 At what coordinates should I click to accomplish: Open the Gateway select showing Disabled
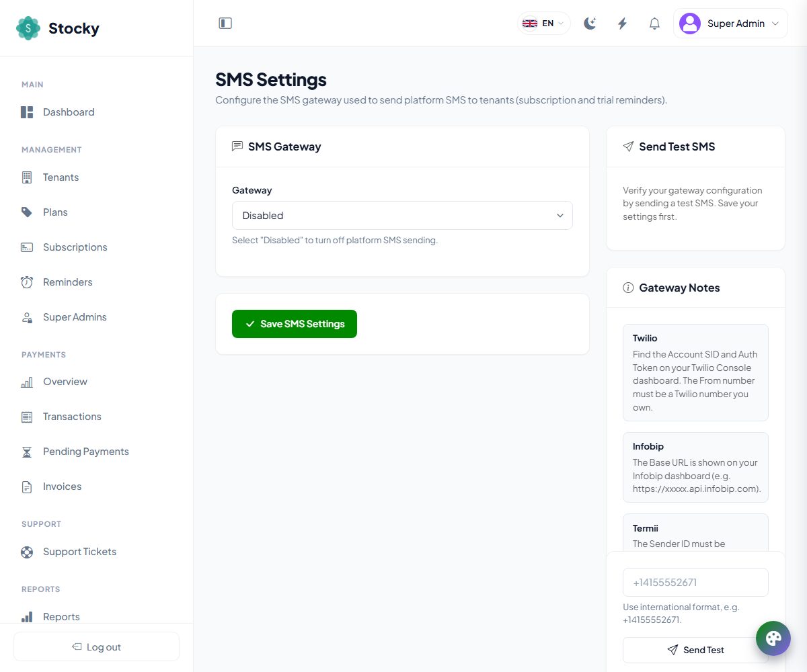[x=402, y=216]
